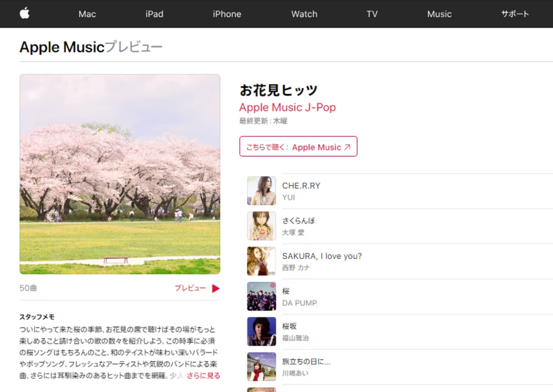The height and width of the screenshot is (392, 553).
Task: Click the さくらんぼ album thumbnail
Action: tap(261, 226)
